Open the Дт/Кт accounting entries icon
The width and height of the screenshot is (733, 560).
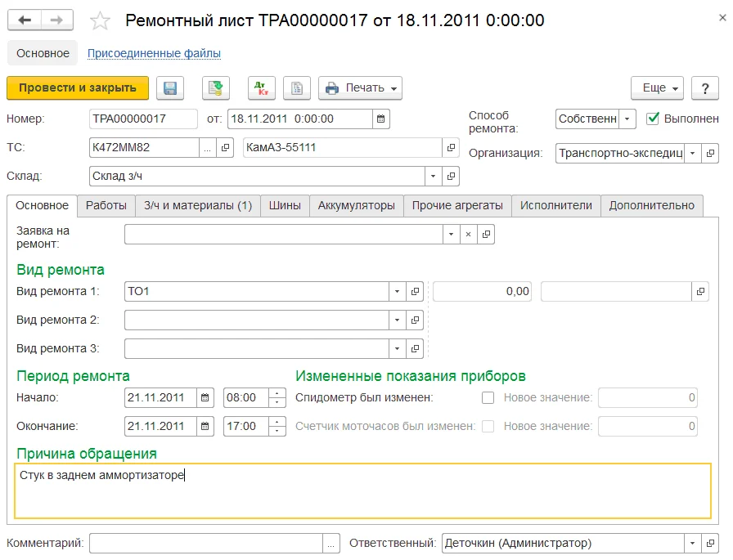[x=262, y=88]
